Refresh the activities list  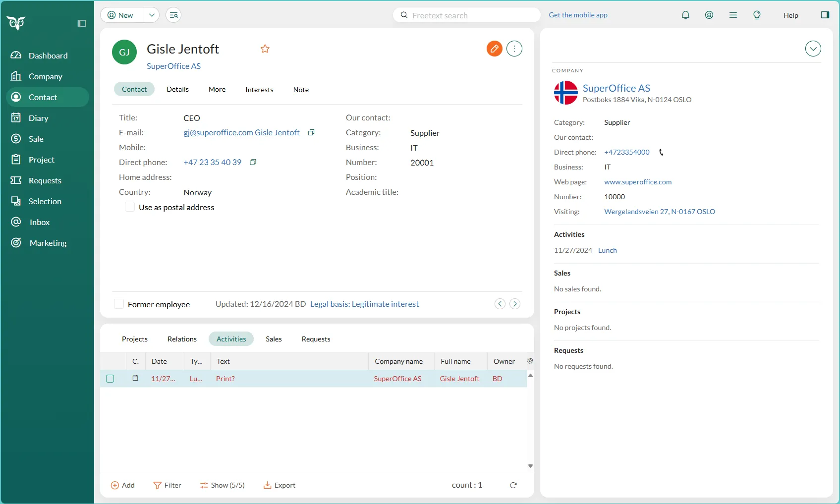point(513,485)
